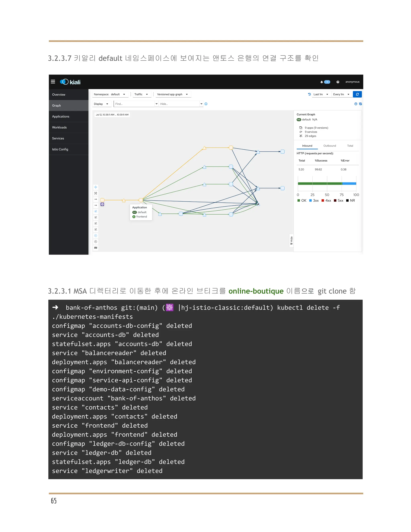Open the Last 1m duration dropdown
Image resolution: width=411 pixels, height=532 pixels.
(x=321, y=94)
